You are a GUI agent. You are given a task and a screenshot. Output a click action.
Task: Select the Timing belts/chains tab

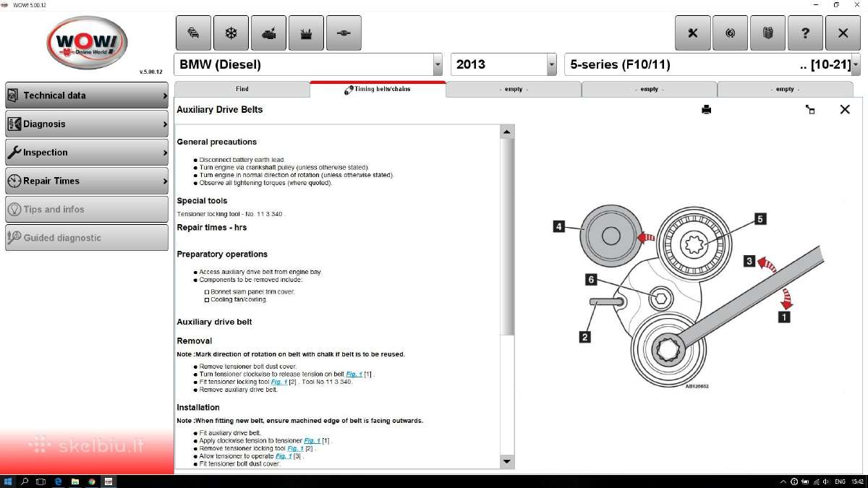tap(378, 89)
